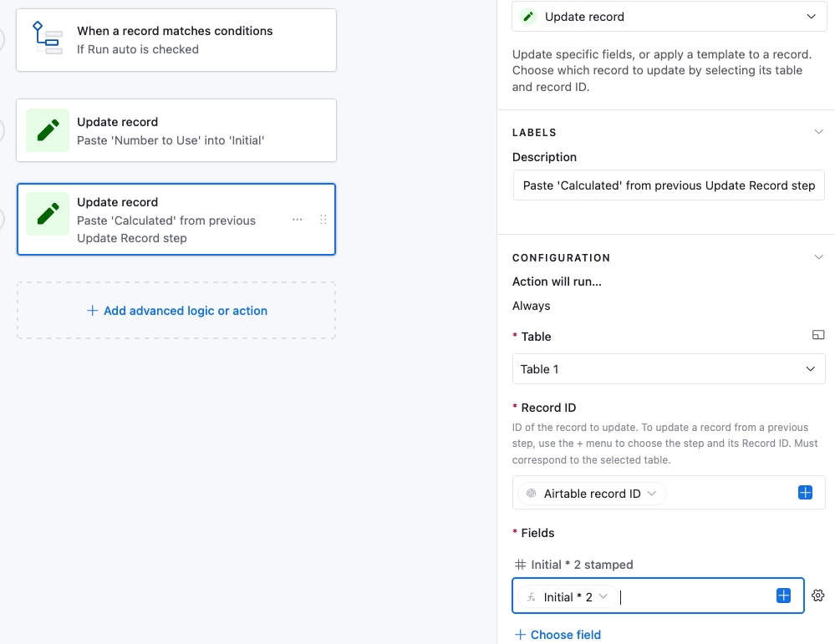Click the Description text input
Image resolution: width=835 pixels, height=644 pixels.
668,185
